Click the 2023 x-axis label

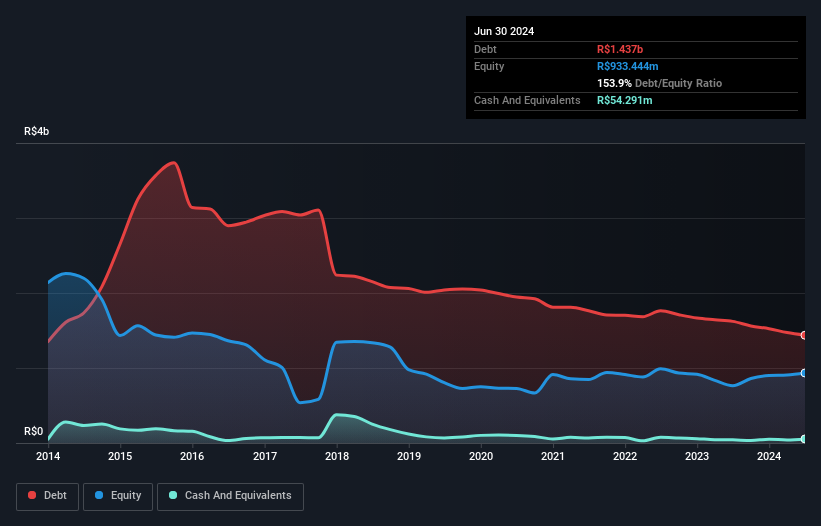click(x=697, y=456)
